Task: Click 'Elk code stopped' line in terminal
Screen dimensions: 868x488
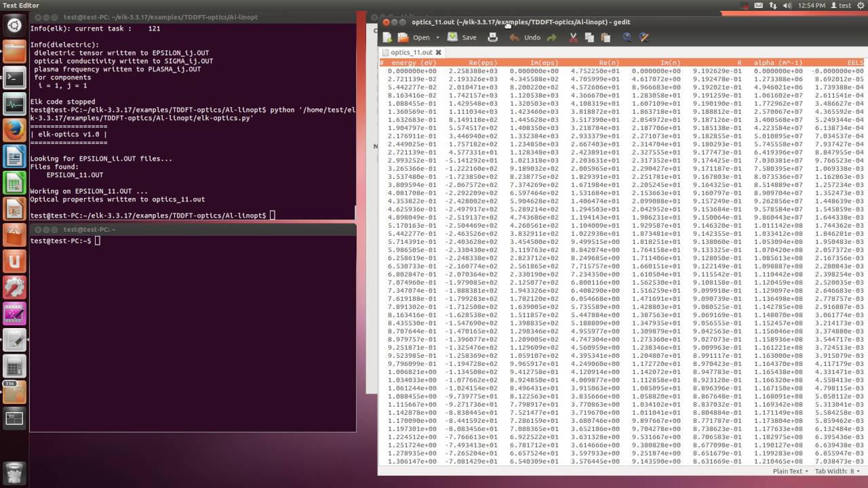Action: [x=62, y=102]
